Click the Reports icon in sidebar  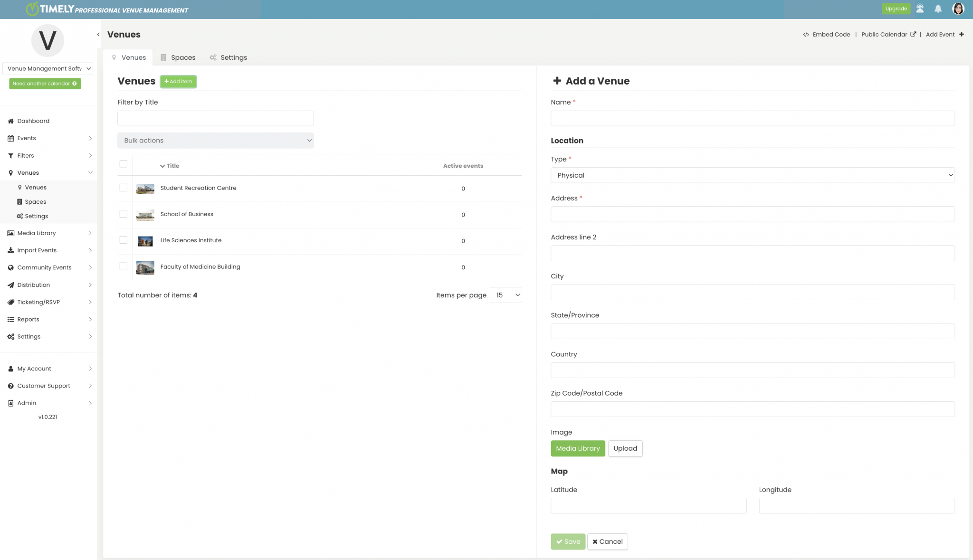(11, 319)
